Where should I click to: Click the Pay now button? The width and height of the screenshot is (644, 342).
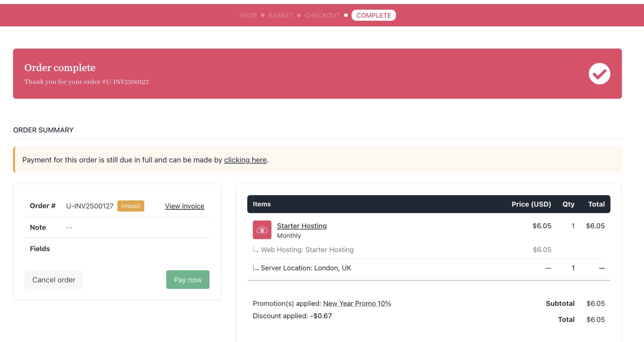coord(188,279)
